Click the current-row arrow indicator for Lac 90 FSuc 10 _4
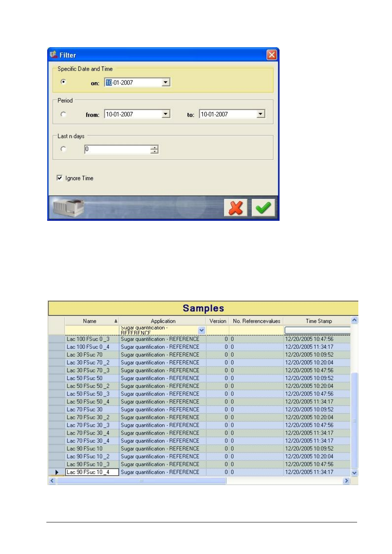 tap(57, 472)
